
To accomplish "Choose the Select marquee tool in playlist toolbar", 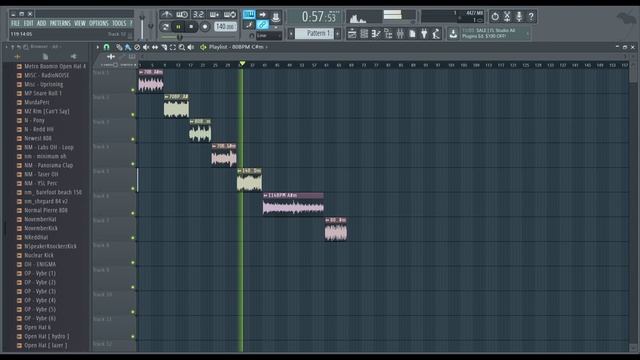I will click(173, 47).
